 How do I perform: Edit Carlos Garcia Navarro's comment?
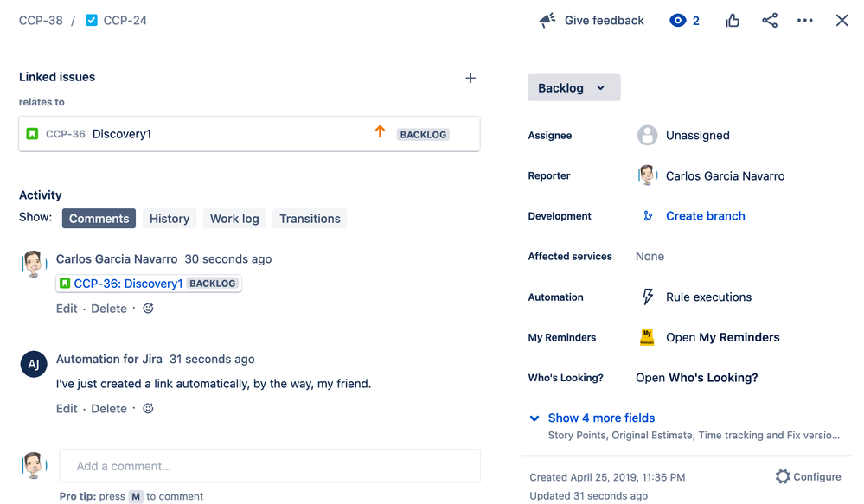[67, 309]
